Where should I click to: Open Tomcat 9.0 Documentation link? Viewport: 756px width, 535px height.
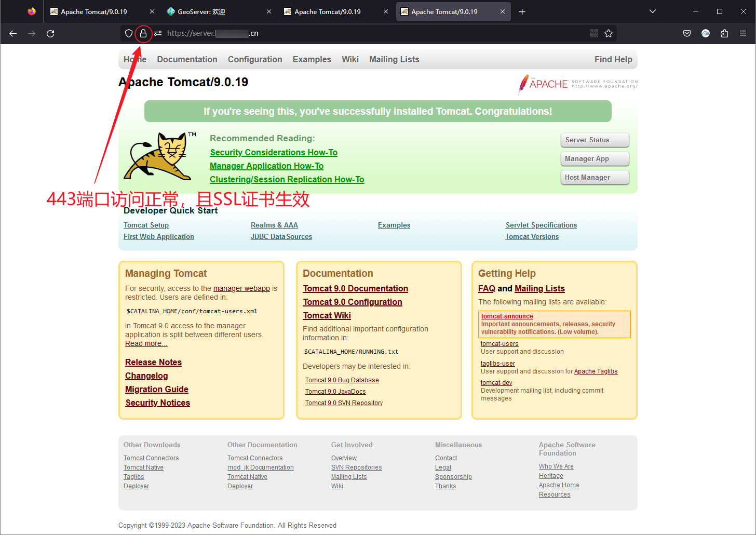pos(356,288)
